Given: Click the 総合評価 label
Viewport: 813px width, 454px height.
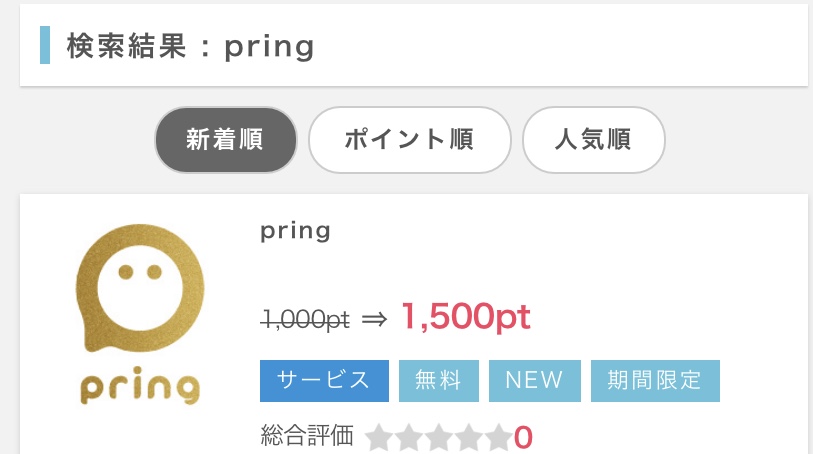Looking at the screenshot, I should pos(307,435).
